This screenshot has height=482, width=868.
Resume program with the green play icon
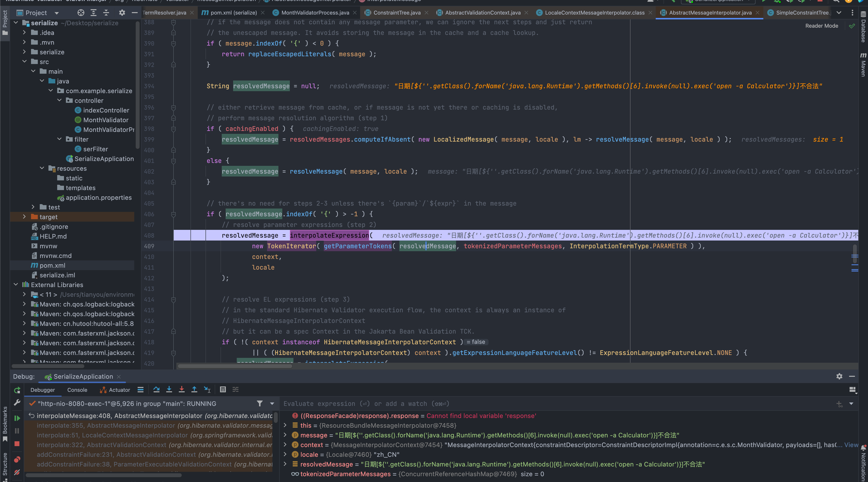(17, 418)
